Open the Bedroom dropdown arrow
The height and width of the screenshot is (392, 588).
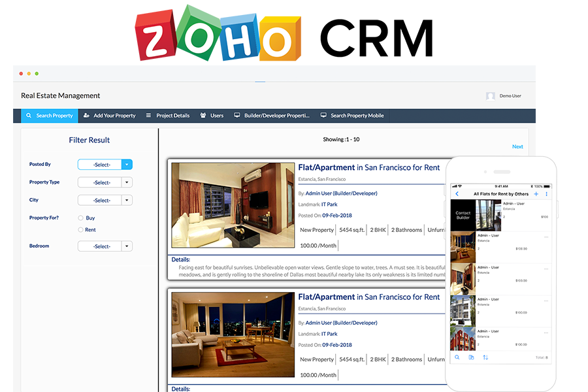tap(127, 246)
